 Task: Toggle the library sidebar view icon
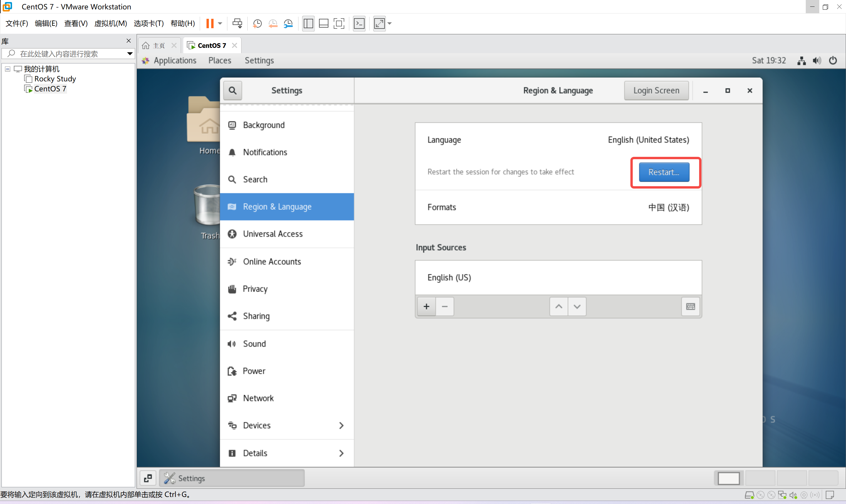[x=308, y=23]
